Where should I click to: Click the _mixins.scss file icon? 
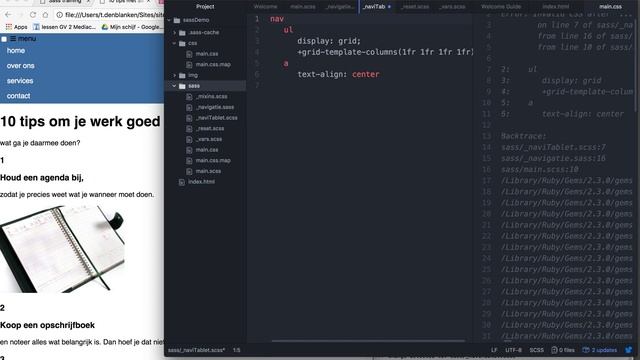coord(189,97)
